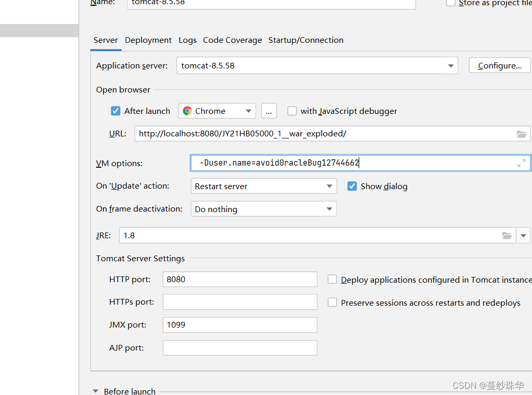This screenshot has height=395, width=532.
Task: Open VM options expanded editor via arrows icon
Action: (521, 162)
